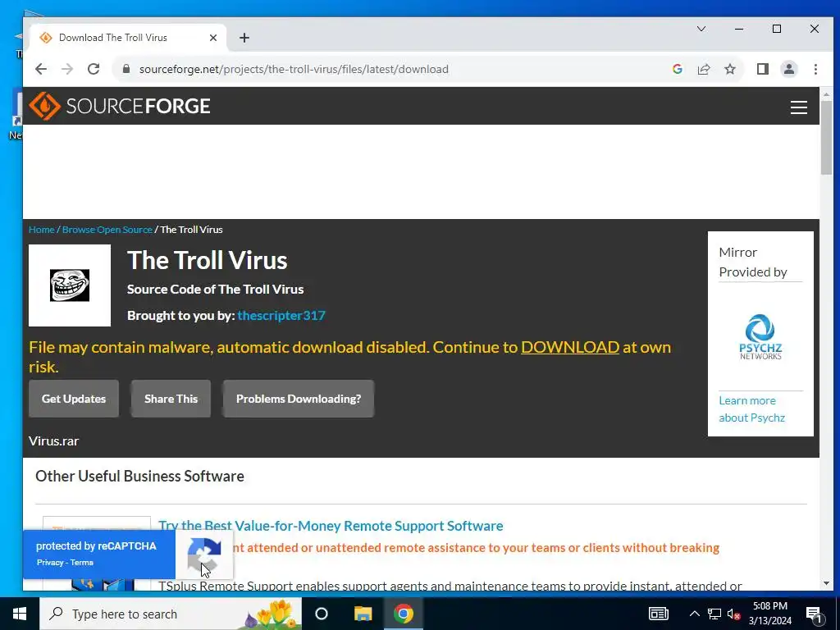This screenshot has width=840, height=630.
Task: Open the Chrome side panel icon
Action: [763, 69]
